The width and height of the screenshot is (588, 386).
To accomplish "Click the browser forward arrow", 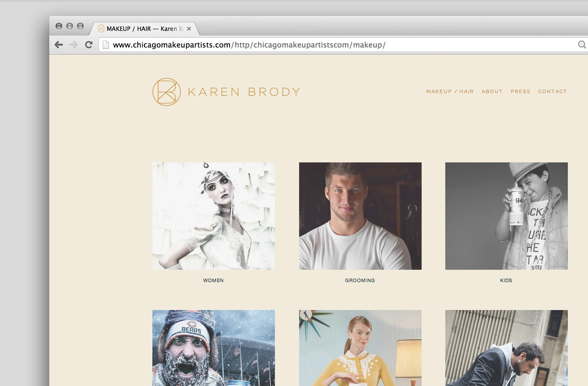I will [73, 45].
